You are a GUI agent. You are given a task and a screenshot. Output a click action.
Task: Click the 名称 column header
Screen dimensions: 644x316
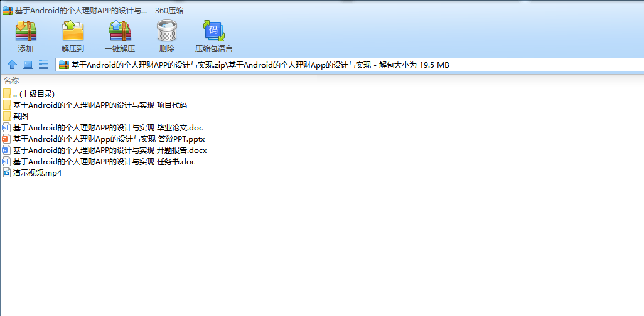11,80
